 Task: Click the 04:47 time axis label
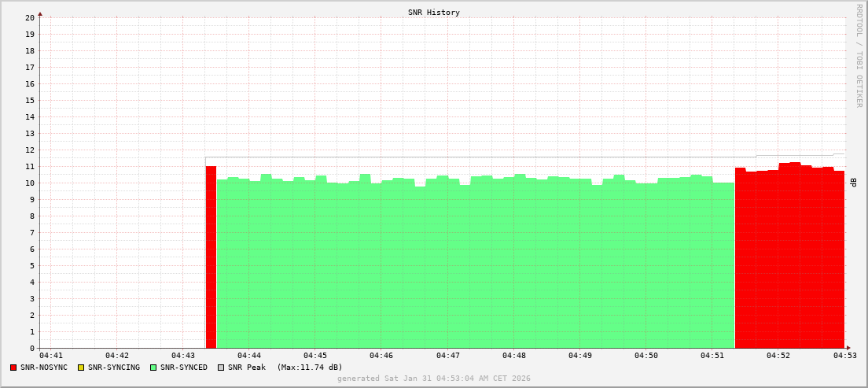(x=447, y=357)
